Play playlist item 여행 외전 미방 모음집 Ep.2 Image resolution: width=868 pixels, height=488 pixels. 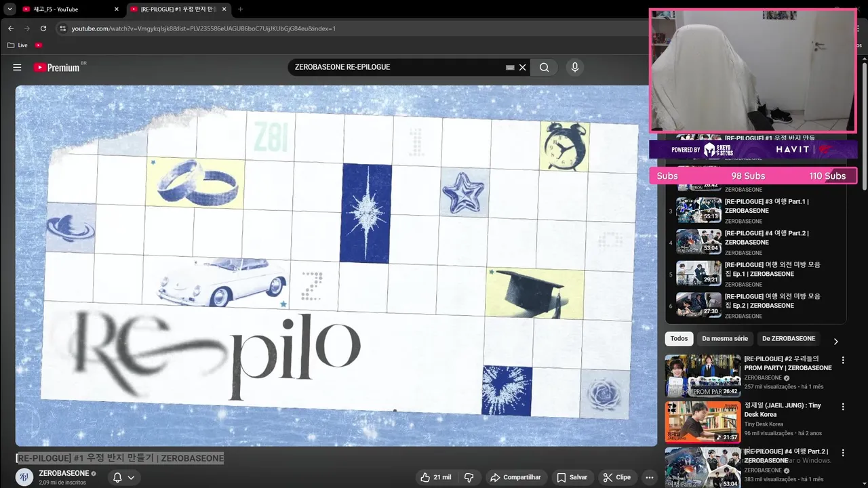[x=756, y=306]
